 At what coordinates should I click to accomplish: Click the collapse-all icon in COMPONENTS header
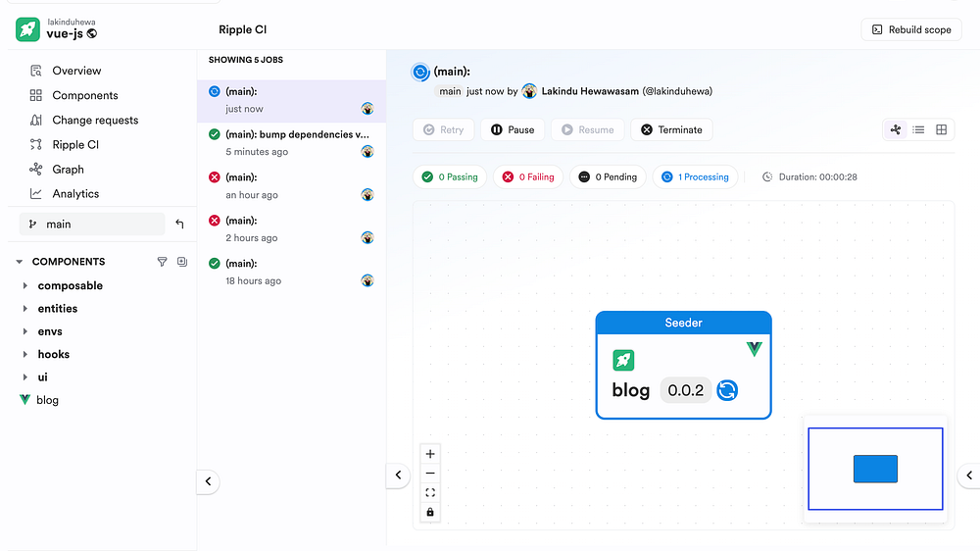[x=182, y=262]
